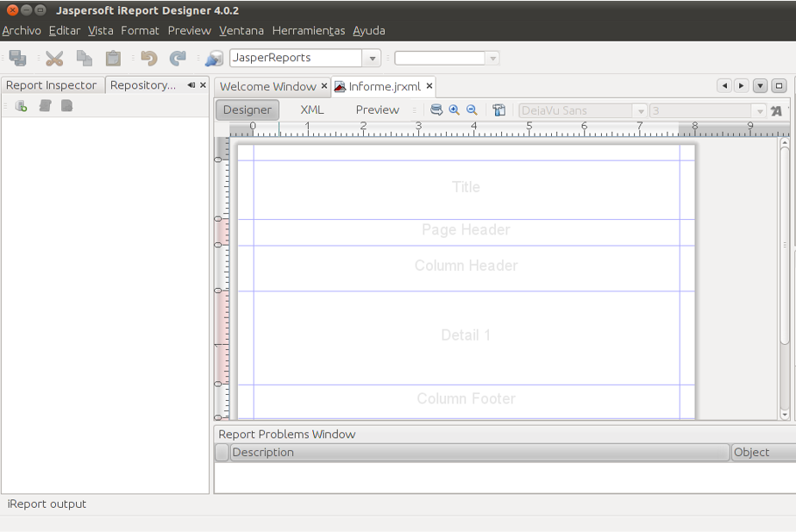Switch to the Report Inspector tab
Viewport: 796px width, 532px height.
(x=51, y=85)
